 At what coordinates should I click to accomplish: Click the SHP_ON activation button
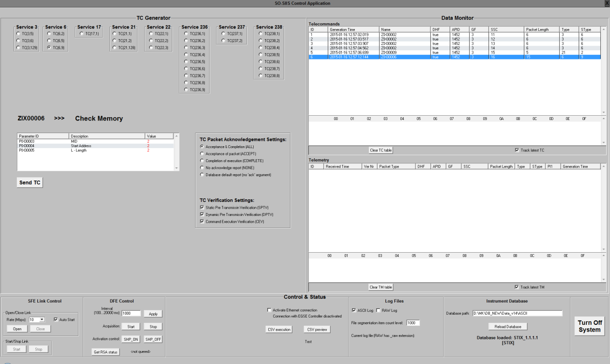pyautogui.click(x=131, y=339)
